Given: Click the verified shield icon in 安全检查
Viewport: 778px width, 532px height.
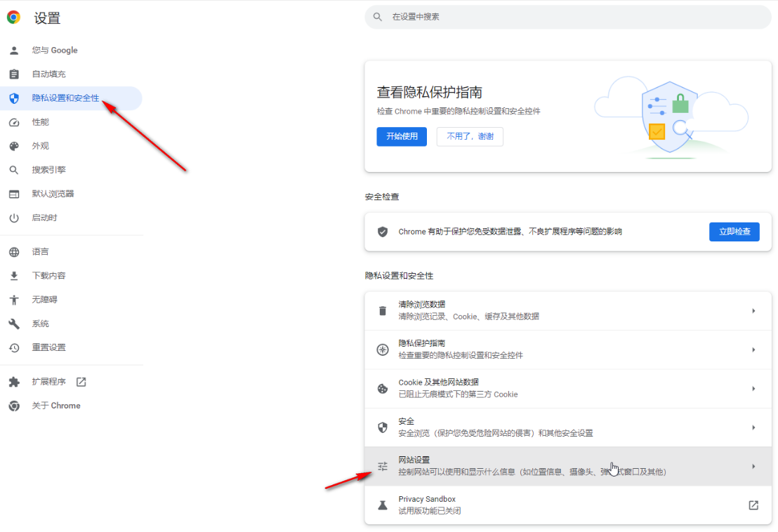Looking at the screenshot, I should (x=383, y=232).
